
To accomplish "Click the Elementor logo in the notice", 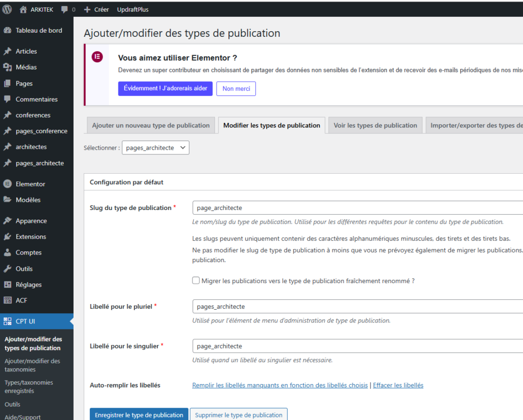I will [97, 57].
